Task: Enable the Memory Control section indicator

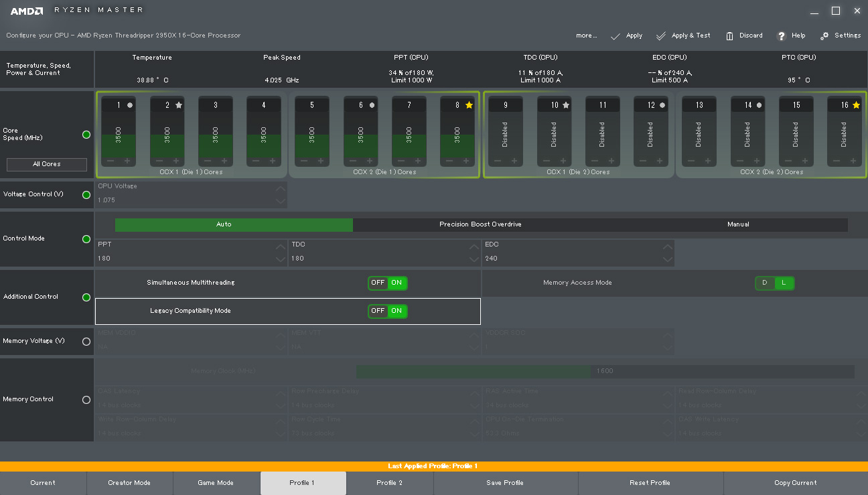Action: point(86,399)
